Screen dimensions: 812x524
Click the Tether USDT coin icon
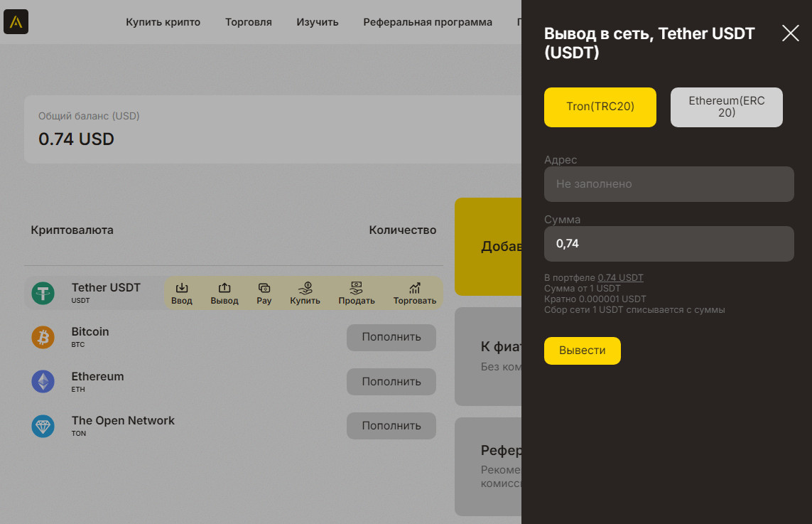(43, 293)
